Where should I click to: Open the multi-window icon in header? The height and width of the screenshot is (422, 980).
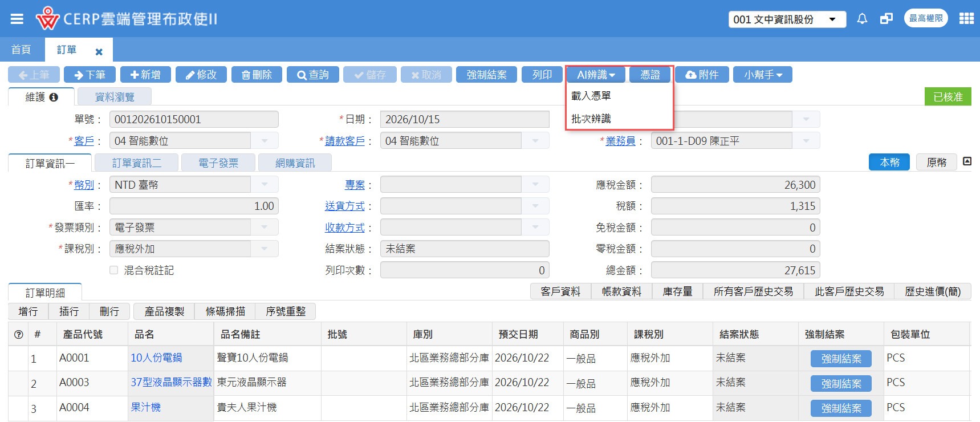tap(887, 19)
